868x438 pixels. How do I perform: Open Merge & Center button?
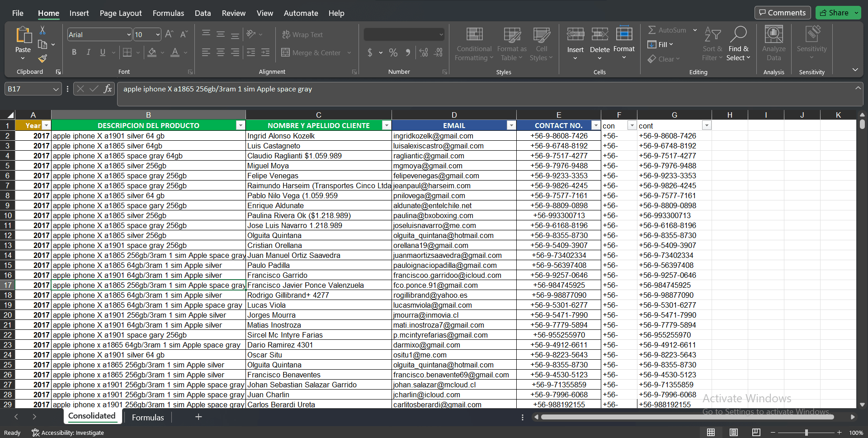(x=311, y=52)
